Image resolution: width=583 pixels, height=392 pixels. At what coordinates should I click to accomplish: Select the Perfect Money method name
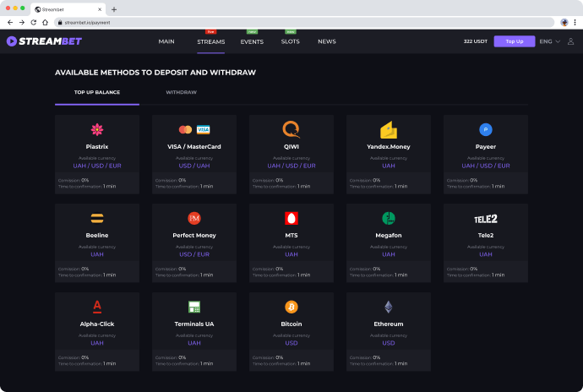tap(194, 235)
